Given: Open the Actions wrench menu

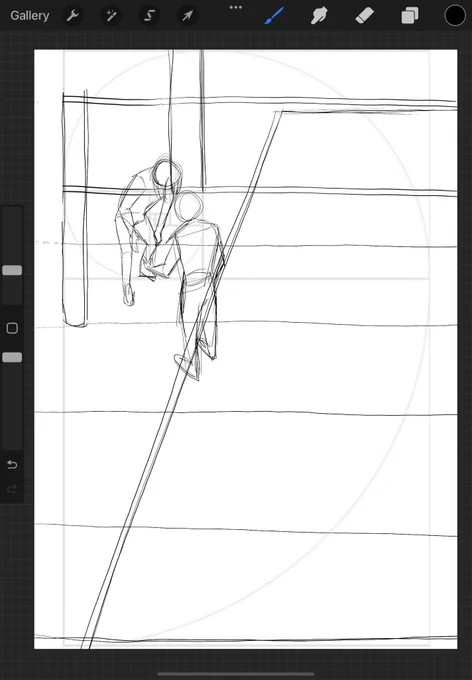Looking at the screenshot, I should point(72,16).
